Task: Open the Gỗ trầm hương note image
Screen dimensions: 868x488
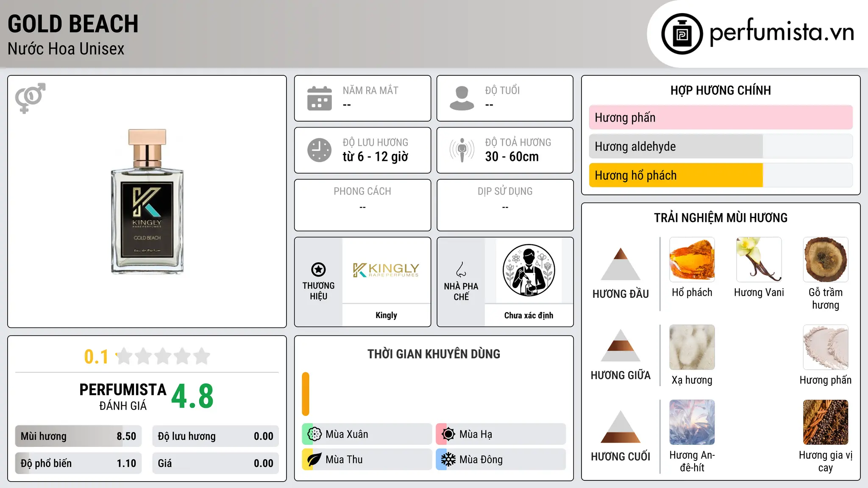Action: (826, 260)
